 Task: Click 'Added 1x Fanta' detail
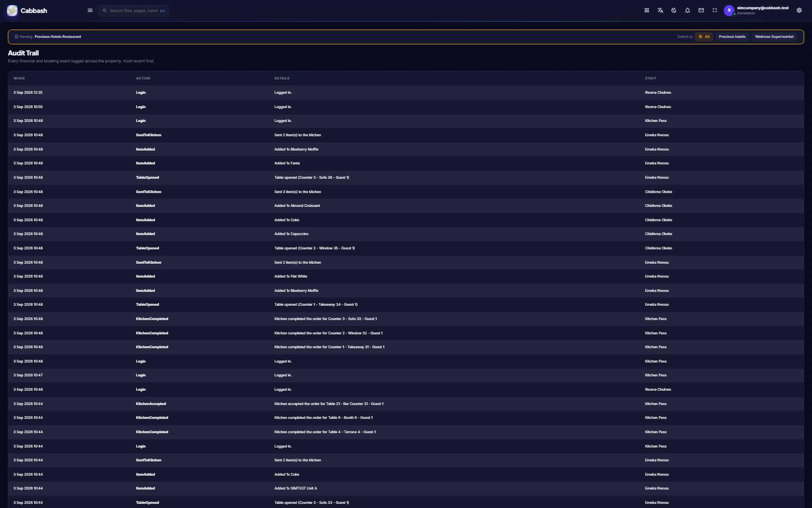coord(287,163)
